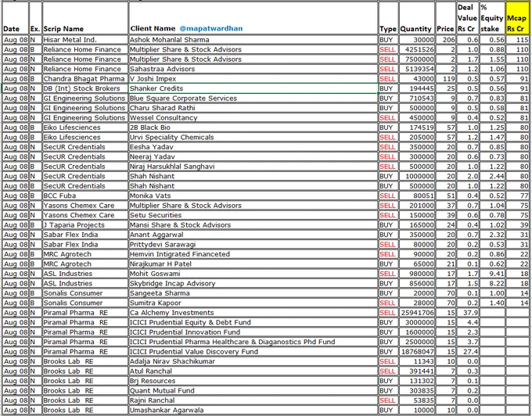Click the Eesha Yadav cell
The width and height of the screenshot is (532, 416).
click(253, 147)
